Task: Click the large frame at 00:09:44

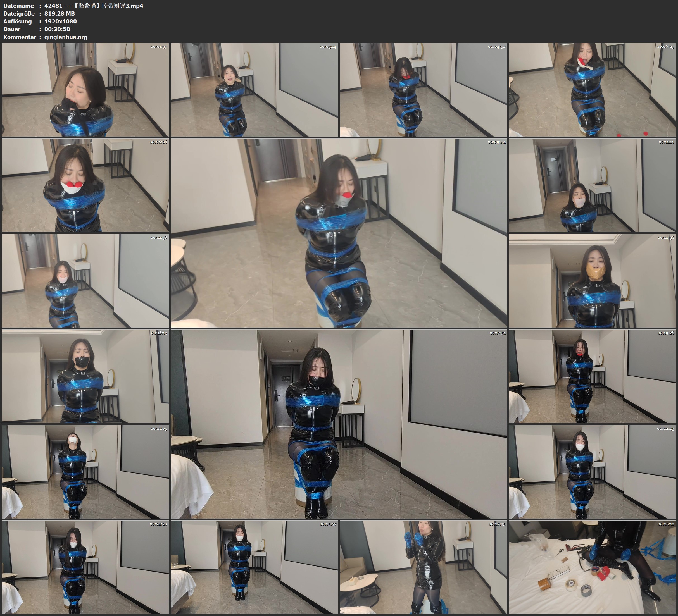Action: (339, 233)
